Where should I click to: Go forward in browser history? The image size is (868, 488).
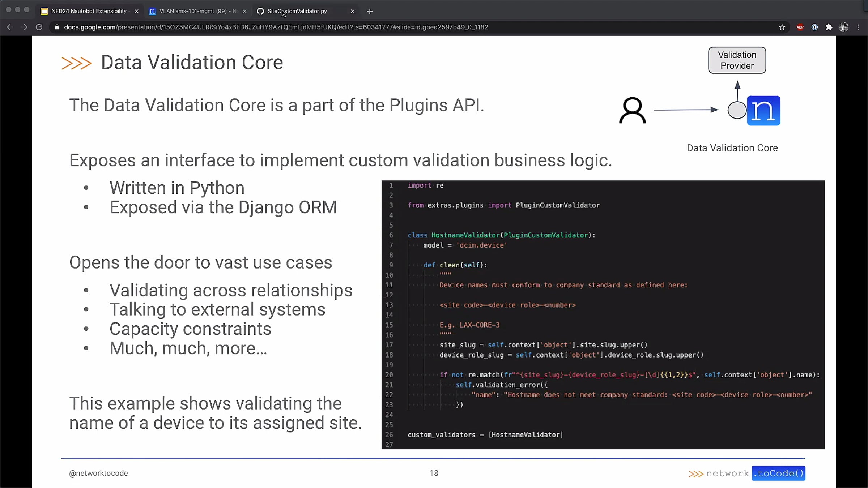click(24, 27)
